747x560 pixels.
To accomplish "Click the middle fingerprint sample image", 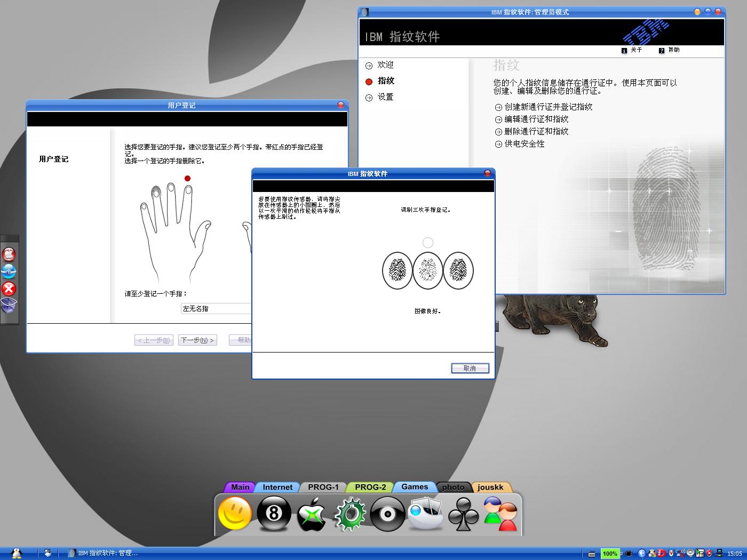I will pos(428,271).
